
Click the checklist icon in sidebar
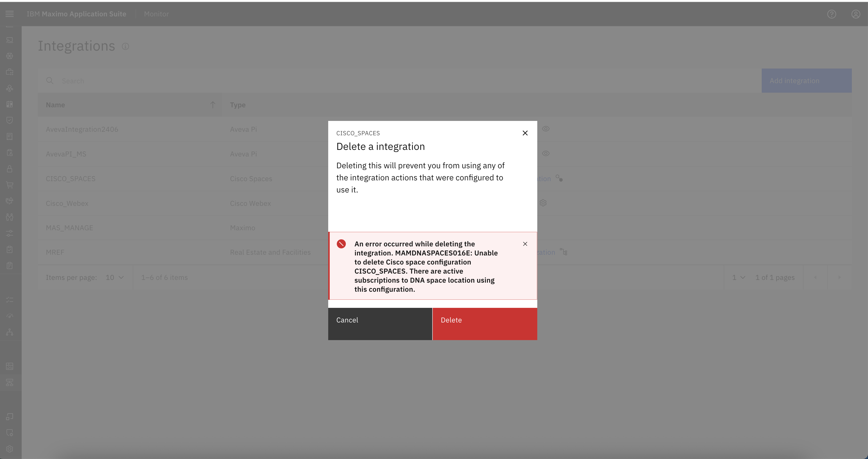tap(9, 300)
